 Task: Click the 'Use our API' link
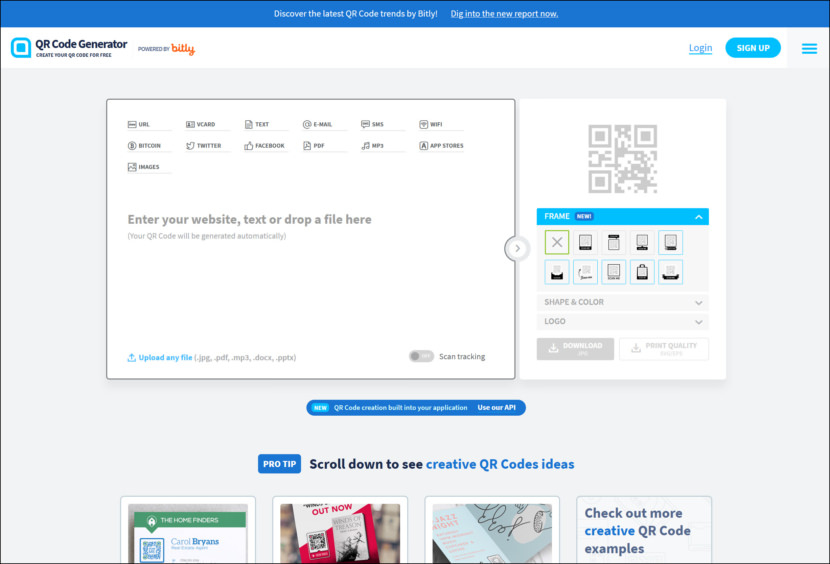(x=496, y=408)
